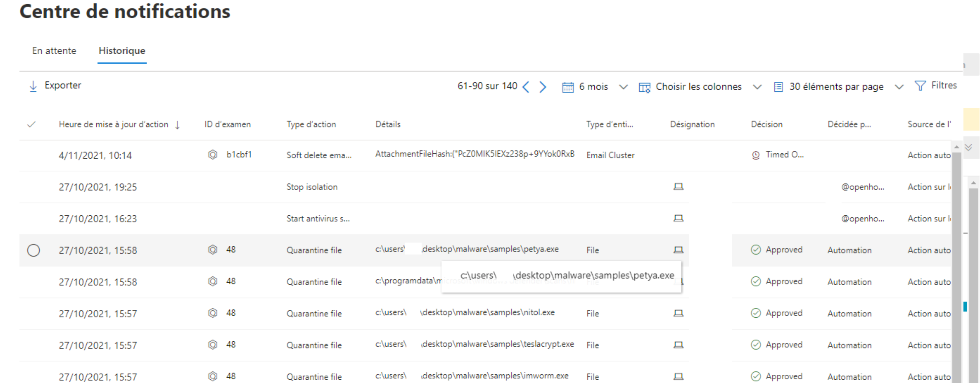Click investigation icon in petya.exe row
The width and height of the screenshot is (980, 383).
coord(213,249)
